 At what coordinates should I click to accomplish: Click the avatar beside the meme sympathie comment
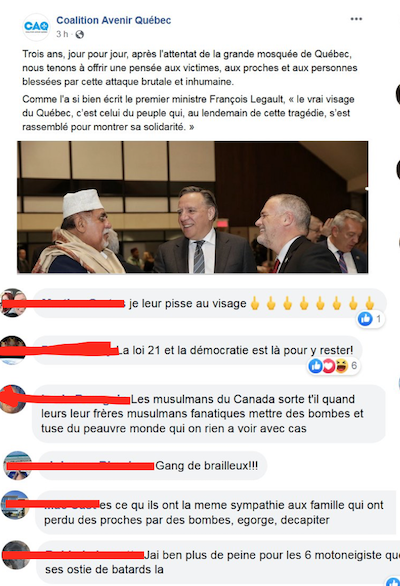coord(15,505)
